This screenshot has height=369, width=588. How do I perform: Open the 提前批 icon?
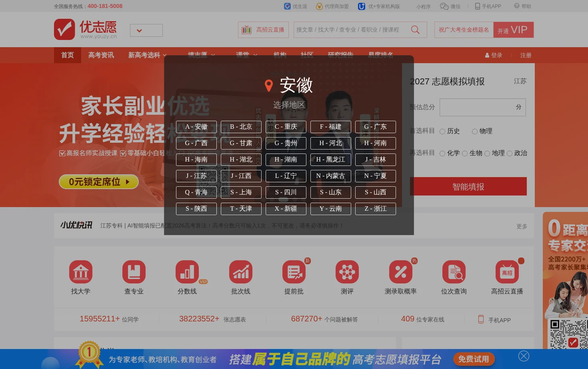(294, 272)
